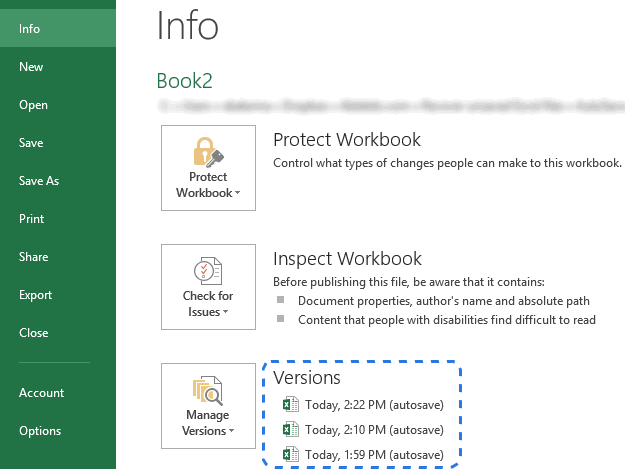This screenshot has height=469, width=625.
Task: Select the Info tab in the sidebar
Action: tap(30, 29)
